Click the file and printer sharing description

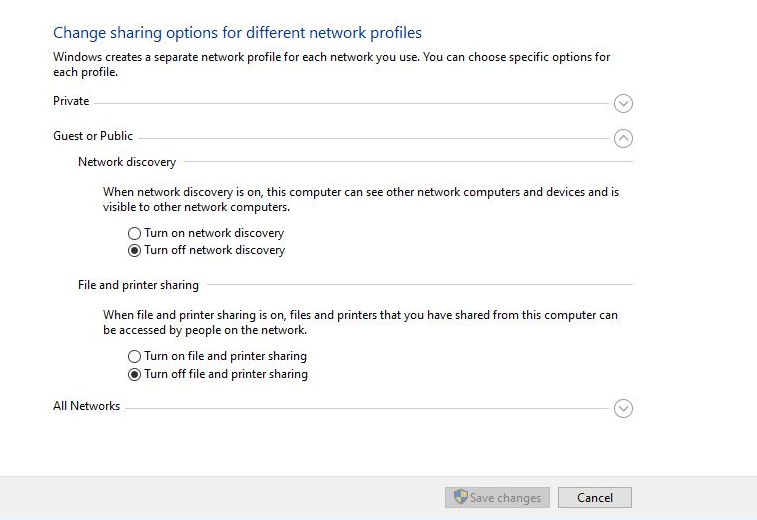point(360,323)
